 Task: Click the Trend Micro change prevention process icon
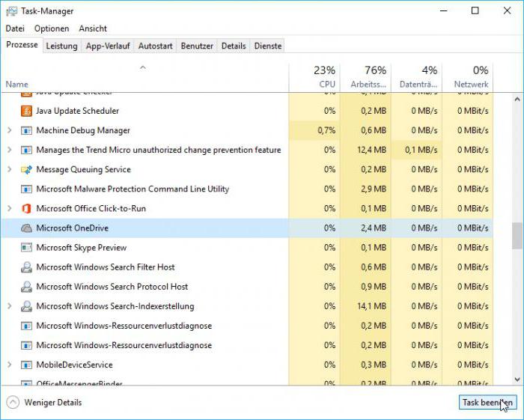26,150
